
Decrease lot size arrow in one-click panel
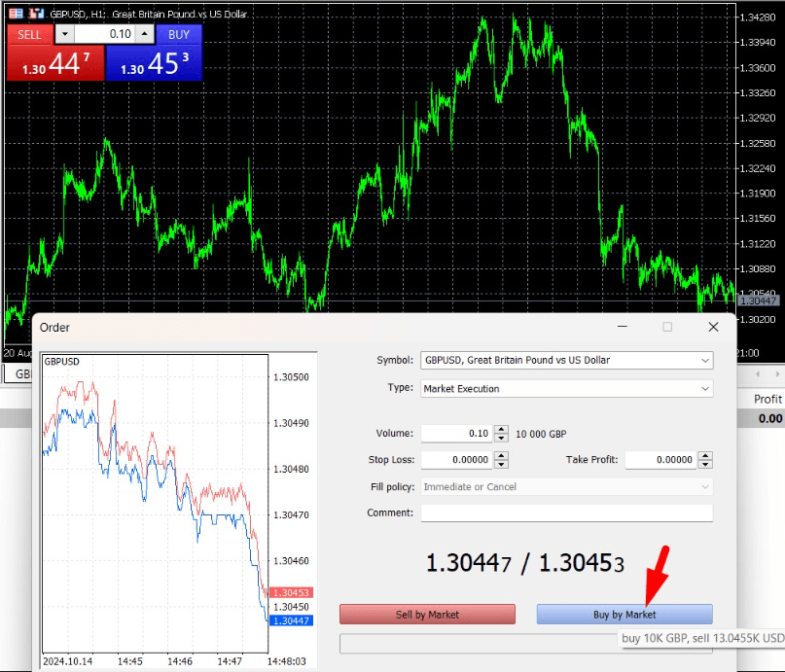point(64,34)
